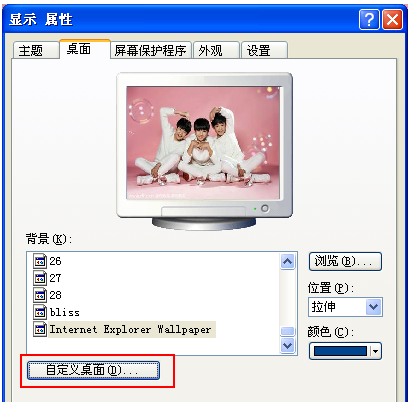This screenshot has width=408, height=402.
Task: Click the 浏览(B)... button
Action: point(345,261)
